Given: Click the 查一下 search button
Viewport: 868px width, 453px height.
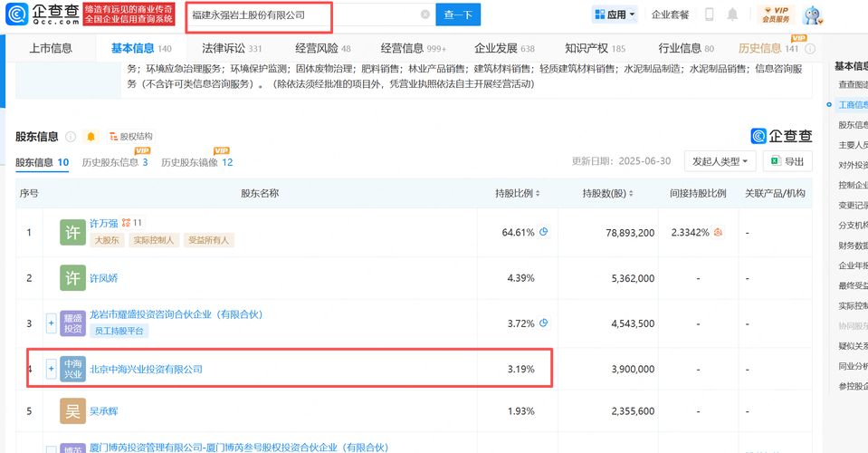Looking at the screenshot, I should click(x=458, y=14).
